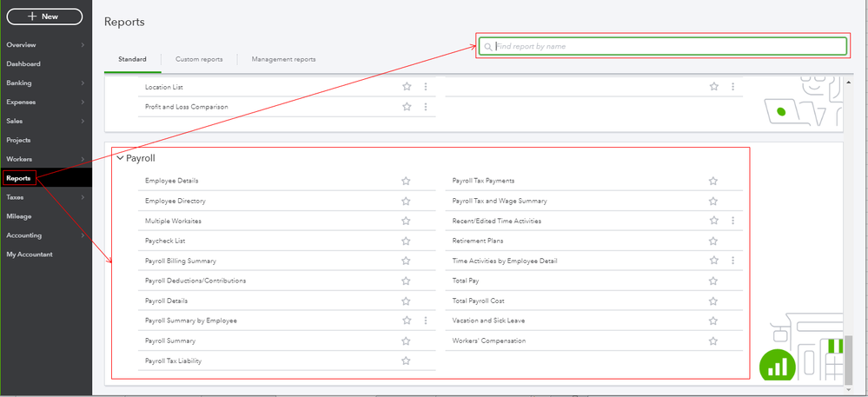Mark Total Payroll Cost as favorite
868x397 pixels.
(x=713, y=301)
